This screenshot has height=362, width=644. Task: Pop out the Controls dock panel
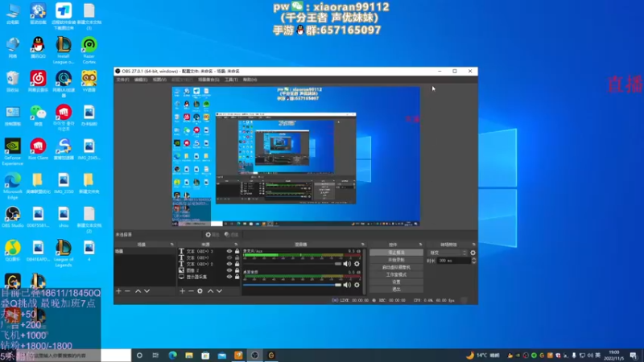420,245
